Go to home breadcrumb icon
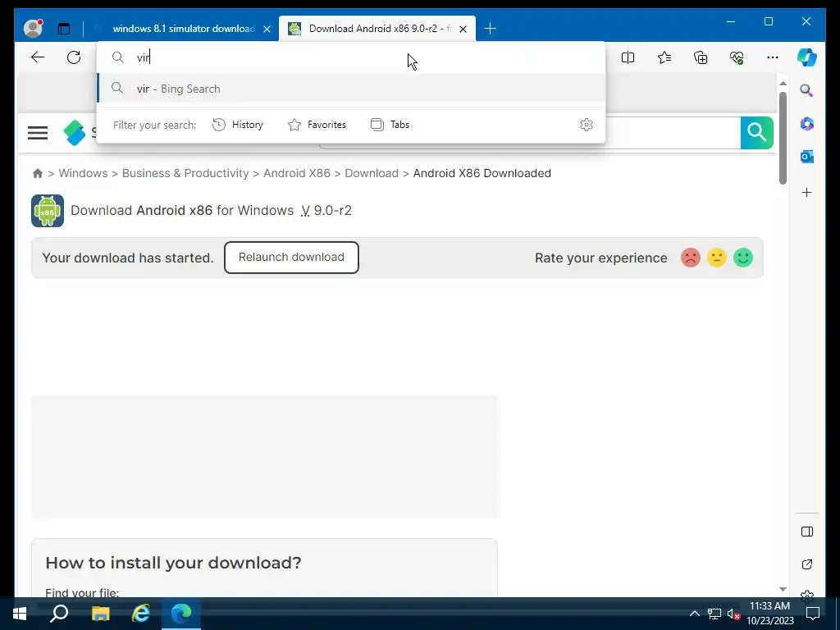This screenshot has width=840, height=630. click(38, 173)
